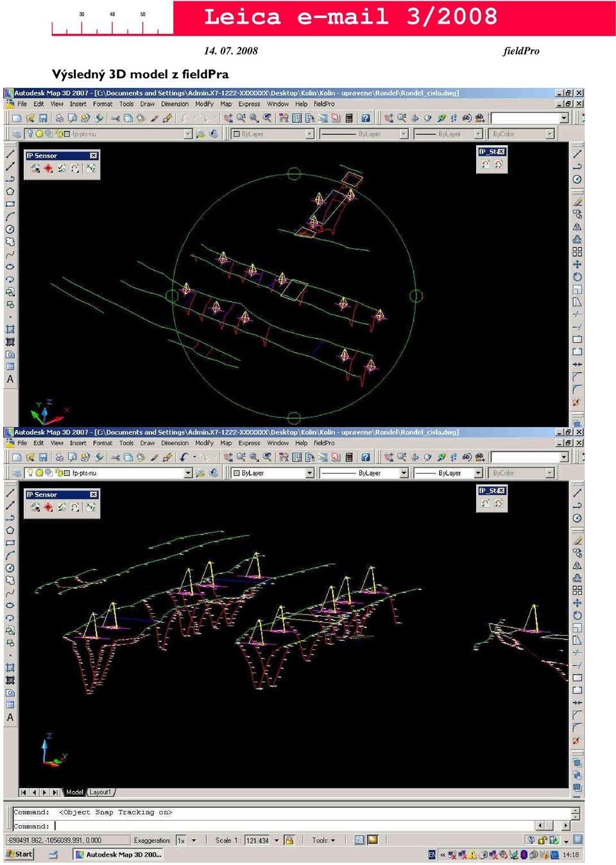Image resolution: width=616 pixels, height=865 pixels.
Task: Toggle padlock icon in status bar
Action: pyautogui.click(x=289, y=840)
